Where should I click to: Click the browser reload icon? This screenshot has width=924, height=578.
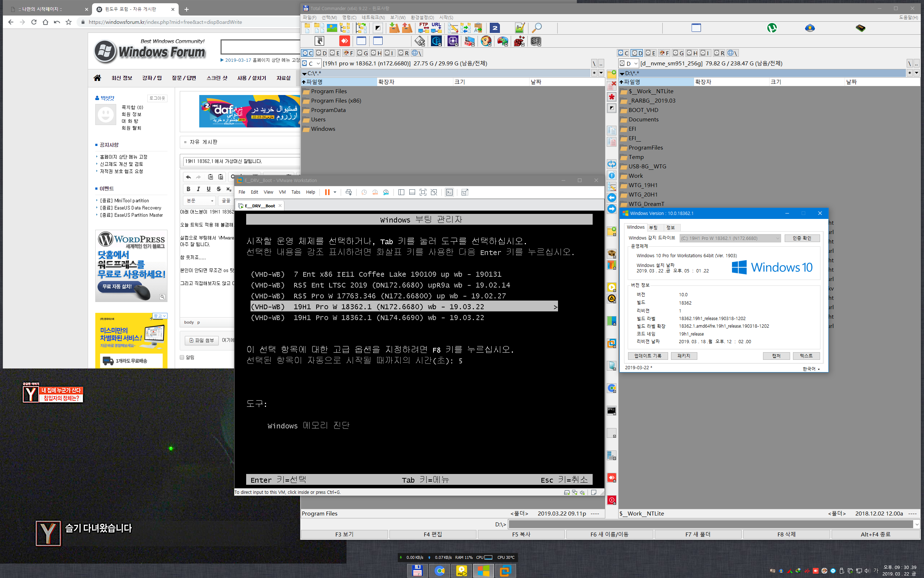(34, 22)
